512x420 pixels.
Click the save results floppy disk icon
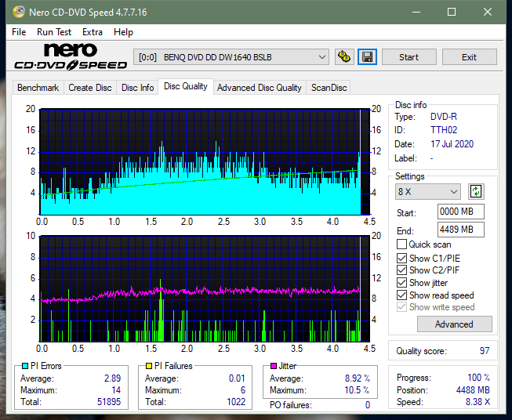(x=367, y=57)
